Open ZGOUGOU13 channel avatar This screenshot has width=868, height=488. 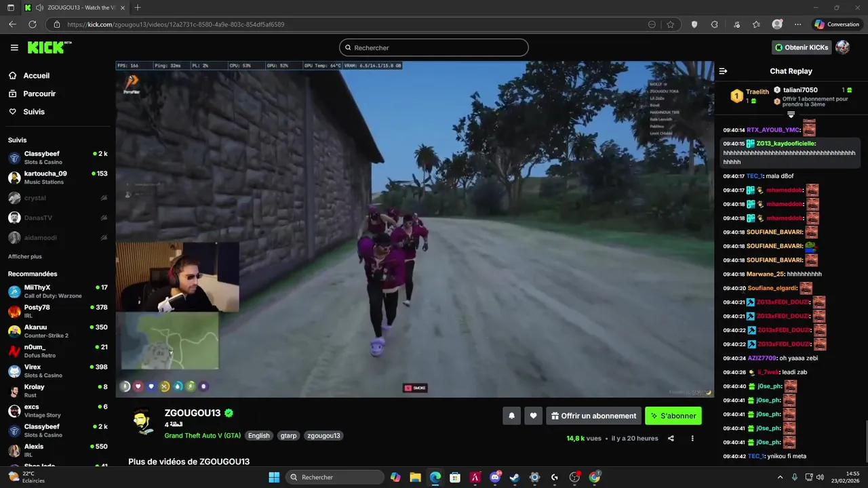pyautogui.click(x=143, y=422)
